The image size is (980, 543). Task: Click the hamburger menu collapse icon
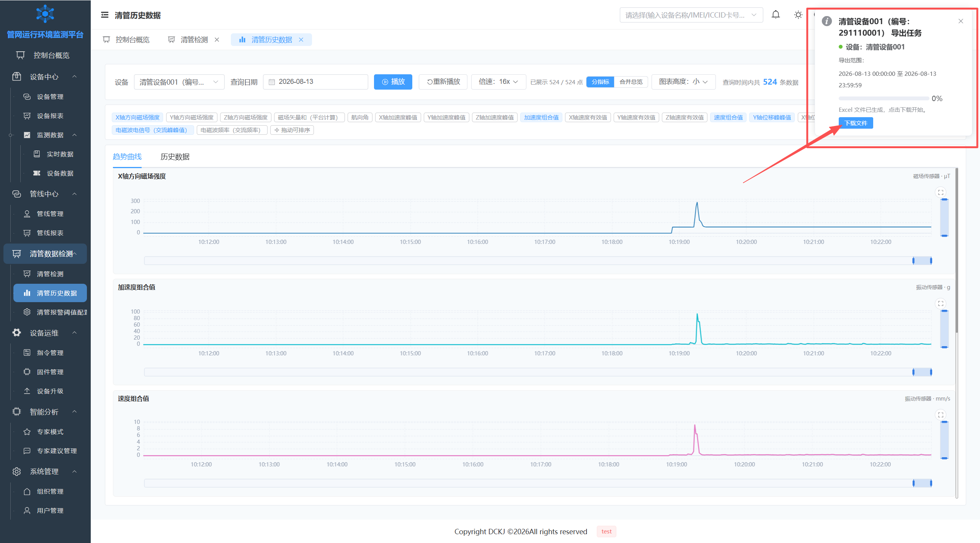click(x=105, y=15)
